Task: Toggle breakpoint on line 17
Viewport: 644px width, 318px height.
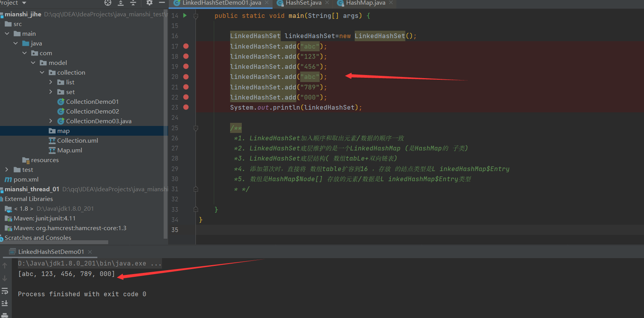Action: (x=186, y=46)
